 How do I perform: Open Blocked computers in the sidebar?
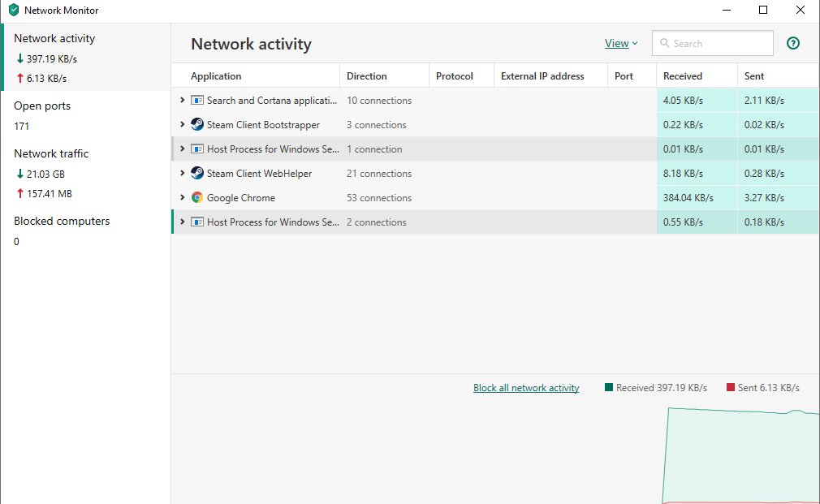tap(62, 222)
